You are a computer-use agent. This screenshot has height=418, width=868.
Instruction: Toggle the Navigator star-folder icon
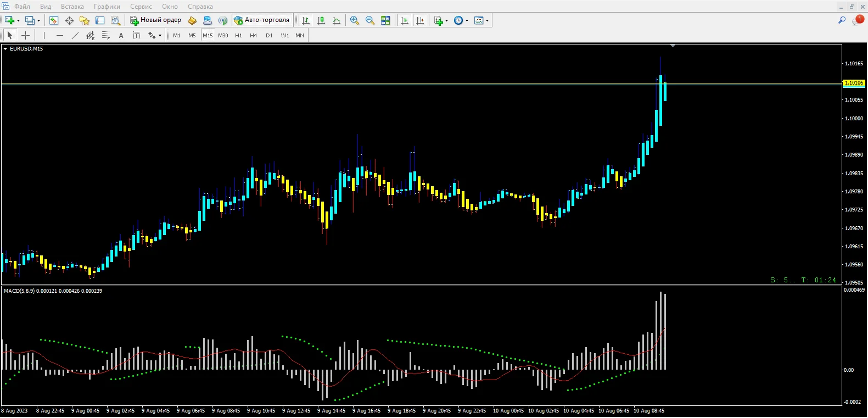(x=85, y=20)
